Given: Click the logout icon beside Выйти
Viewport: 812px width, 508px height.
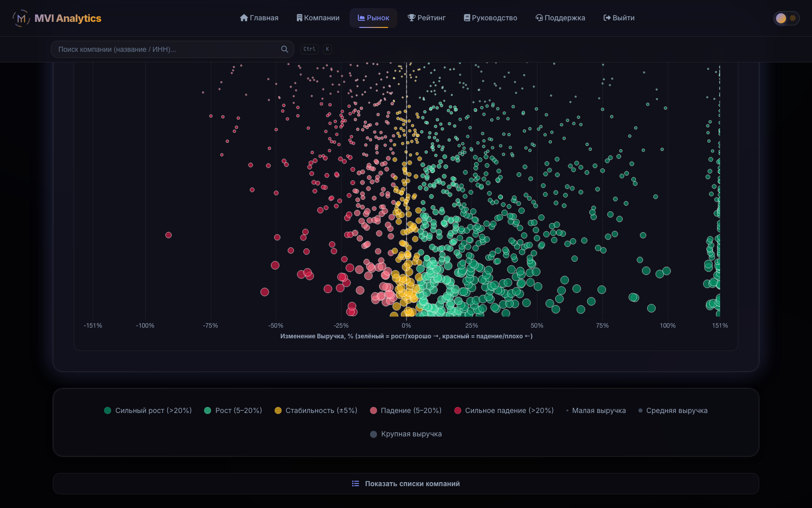Looking at the screenshot, I should pyautogui.click(x=607, y=18).
